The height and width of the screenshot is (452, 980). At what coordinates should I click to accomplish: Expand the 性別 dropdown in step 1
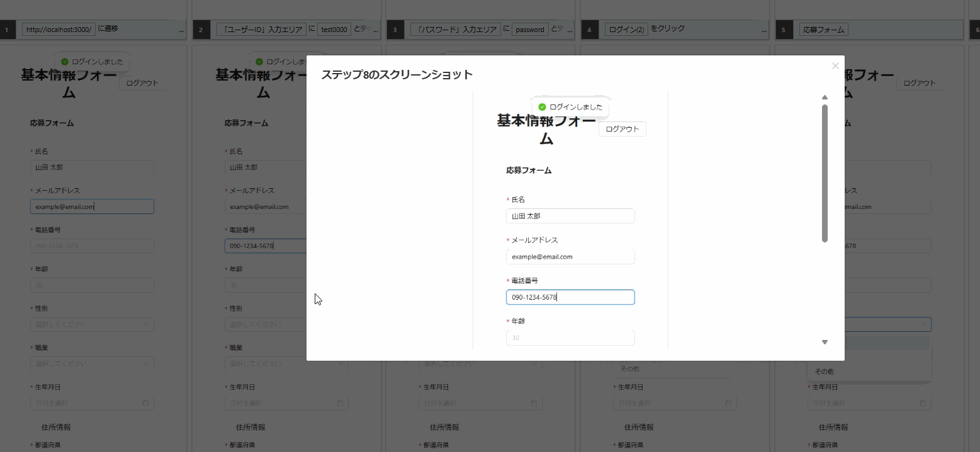click(92, 325)
